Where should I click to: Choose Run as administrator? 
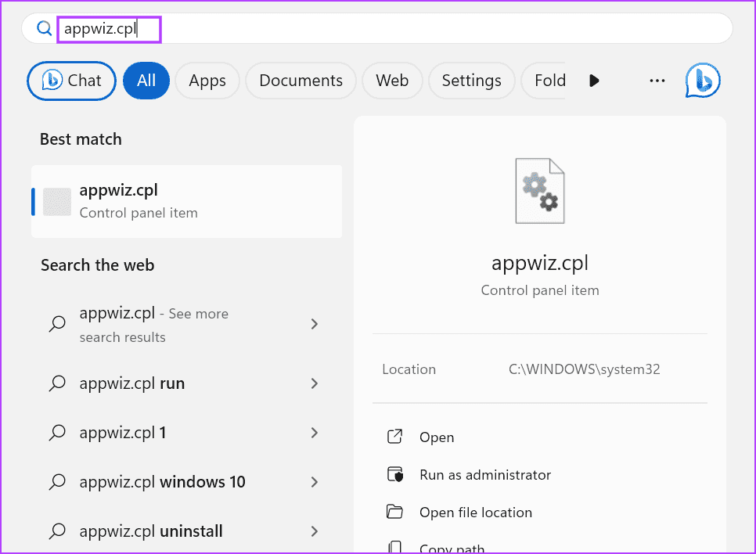click(x=485, y=475)
